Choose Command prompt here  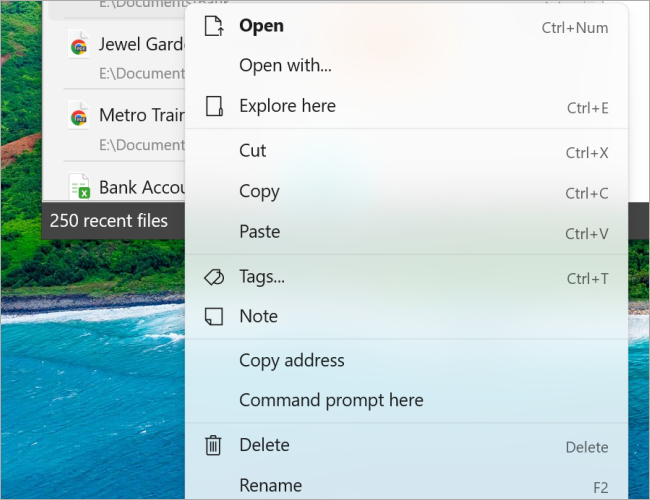(406, 400)
